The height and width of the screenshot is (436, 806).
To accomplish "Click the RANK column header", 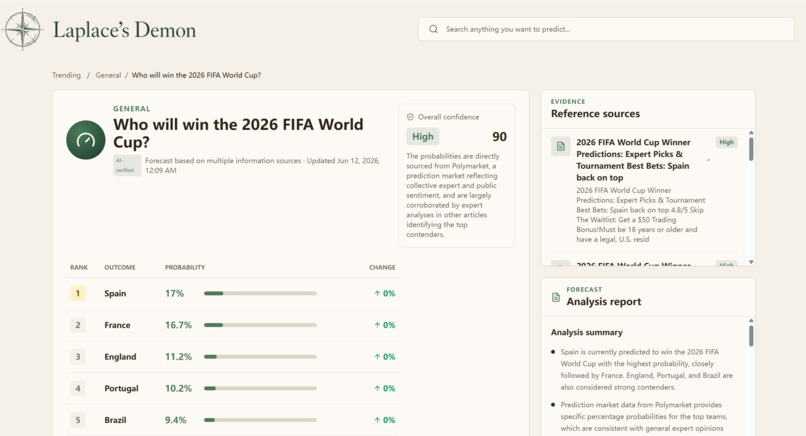I will [79, 267].
